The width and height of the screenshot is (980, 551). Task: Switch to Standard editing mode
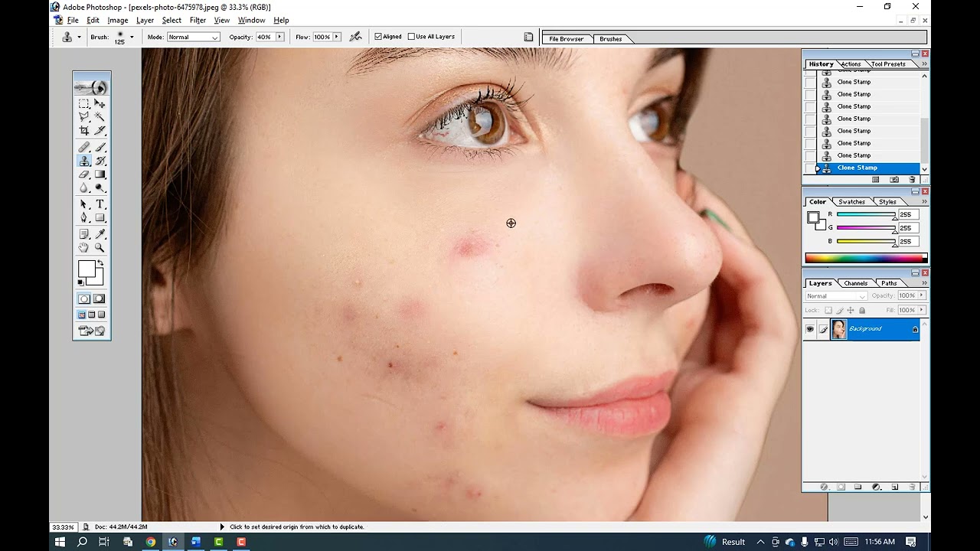click(x=84, y=299)
